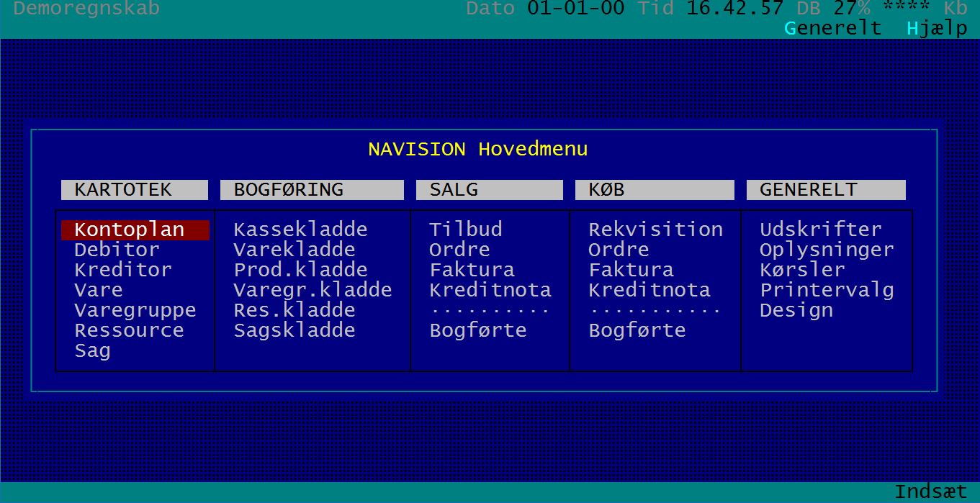Image resolution: width=980 pixels, height=503 pixels.
Task: Choose Ordre under Køb
Action: [619, 250]
